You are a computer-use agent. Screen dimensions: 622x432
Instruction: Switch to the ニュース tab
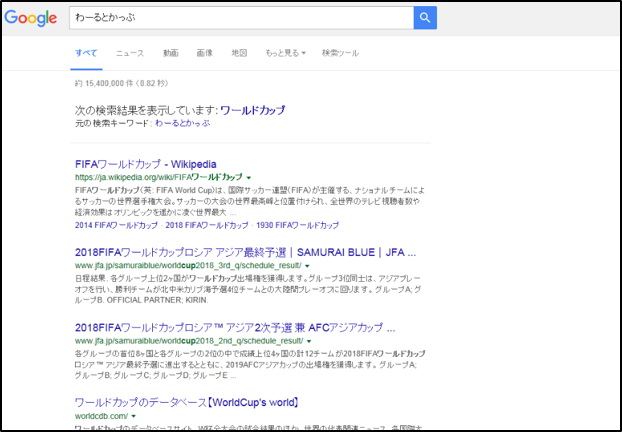click(x=130, y=53)
